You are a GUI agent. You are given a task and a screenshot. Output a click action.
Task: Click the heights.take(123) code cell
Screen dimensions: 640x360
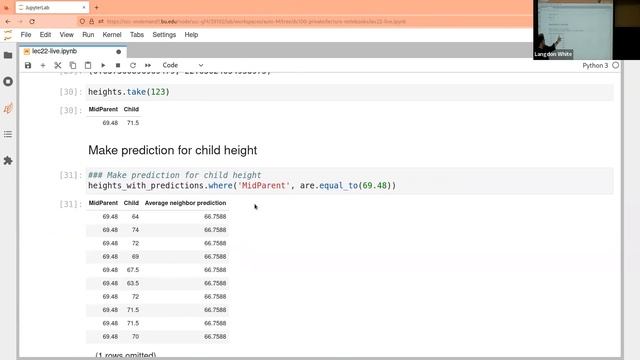click(350, 92)
